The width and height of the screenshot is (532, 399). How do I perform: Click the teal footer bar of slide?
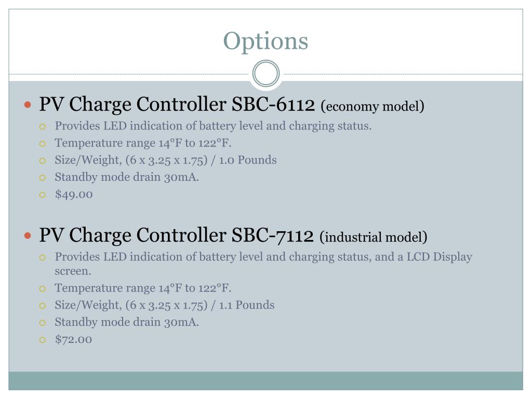click(265, 381)
